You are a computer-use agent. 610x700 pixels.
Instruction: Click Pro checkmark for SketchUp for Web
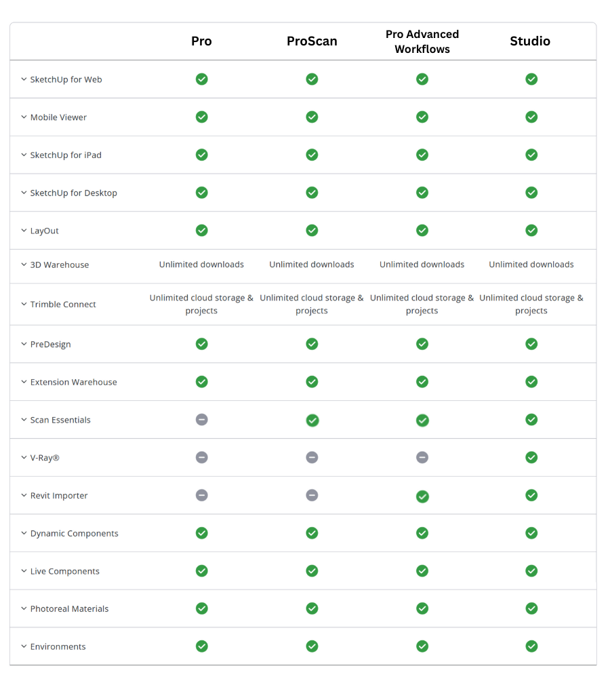tap(201, 79)
